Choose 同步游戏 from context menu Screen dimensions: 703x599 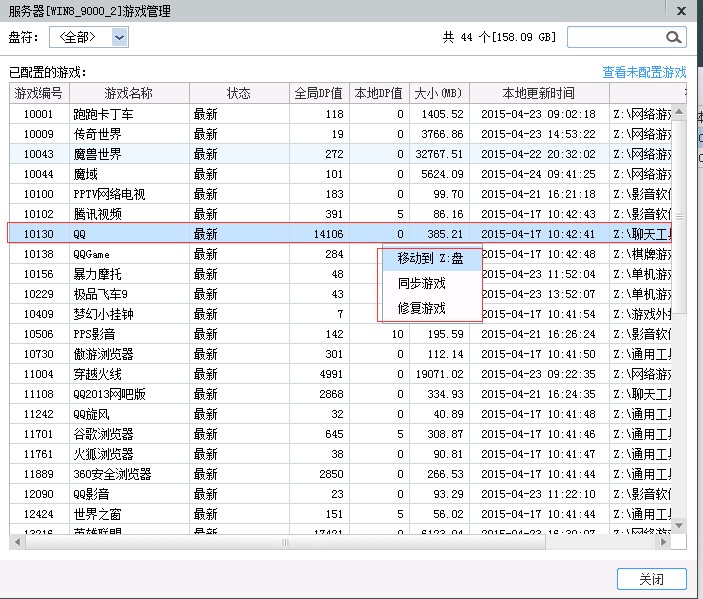430,283
